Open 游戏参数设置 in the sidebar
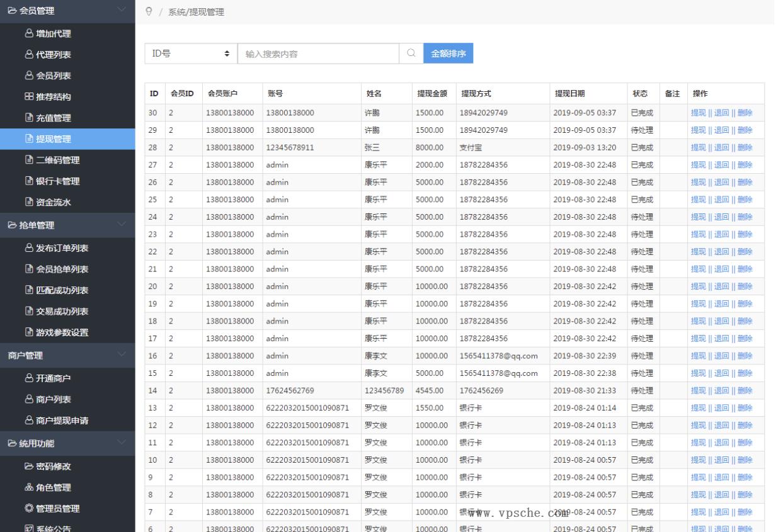This screenshot has height=532, width=783. [67, 332]
